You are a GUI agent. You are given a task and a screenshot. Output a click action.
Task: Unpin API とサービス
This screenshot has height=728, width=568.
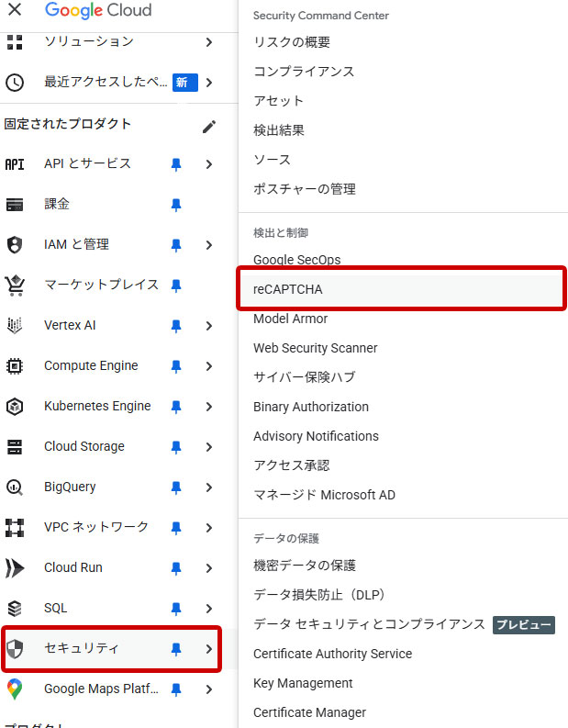(176, 164)
